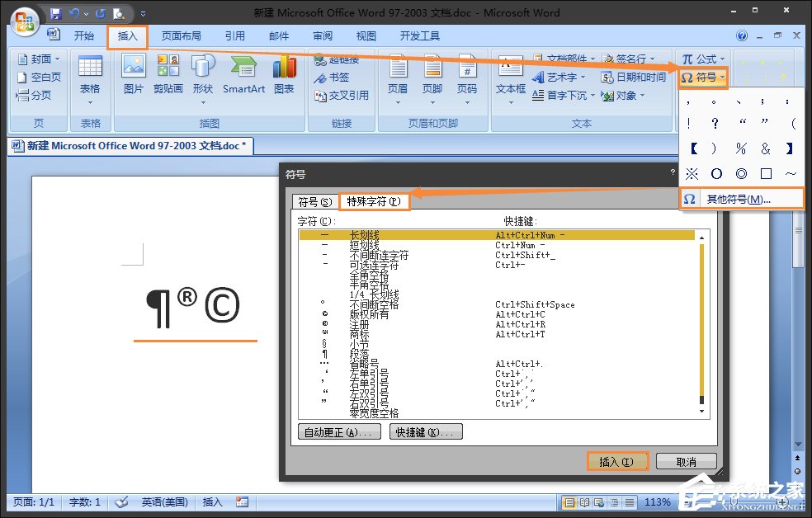This screenshot has height=518, width=812.
Task: Zoom in using the status bar plus control
Action: [x=782, y=502]
